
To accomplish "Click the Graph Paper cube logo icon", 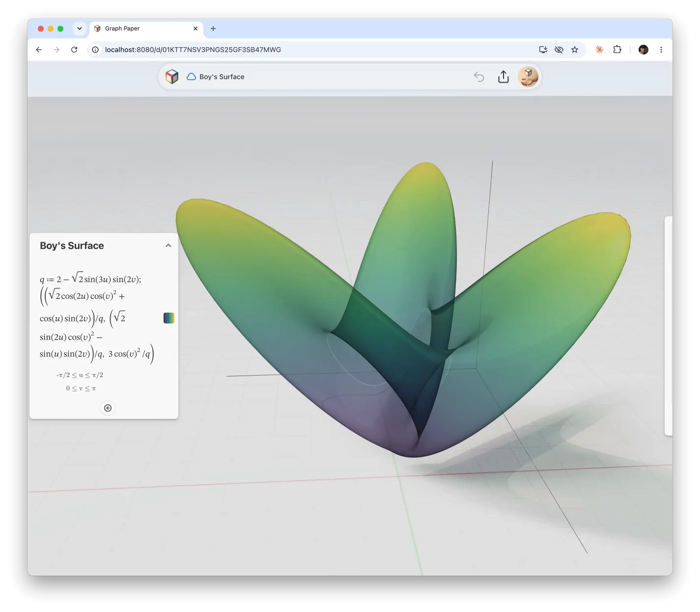I will tap(172, 77).
